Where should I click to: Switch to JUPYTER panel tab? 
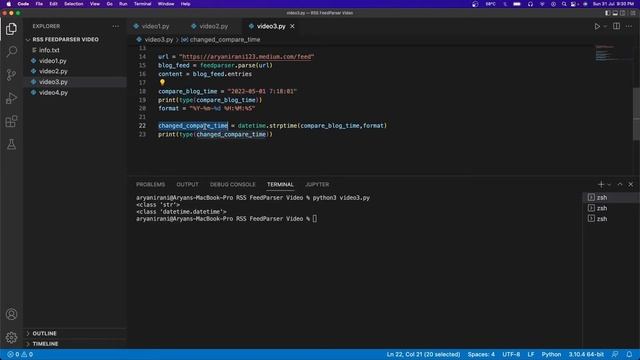click(x=317, y=184)
